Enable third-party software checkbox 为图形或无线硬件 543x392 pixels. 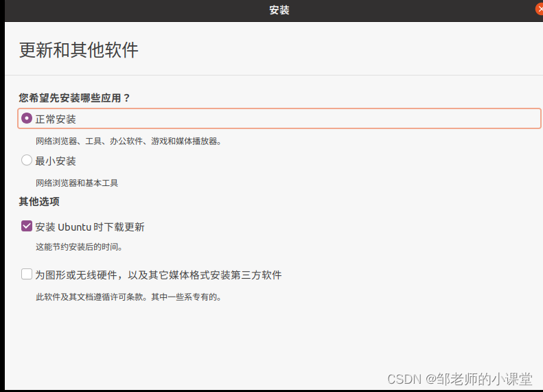coord(27,274)
